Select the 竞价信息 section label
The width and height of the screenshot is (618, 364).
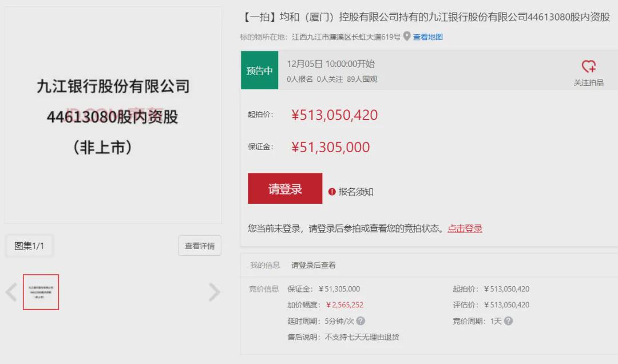pos(264,289)
